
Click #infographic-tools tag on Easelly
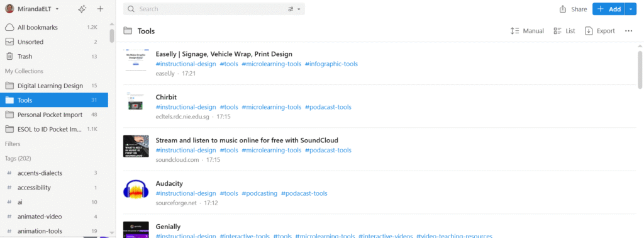click(x=331, y=64)
